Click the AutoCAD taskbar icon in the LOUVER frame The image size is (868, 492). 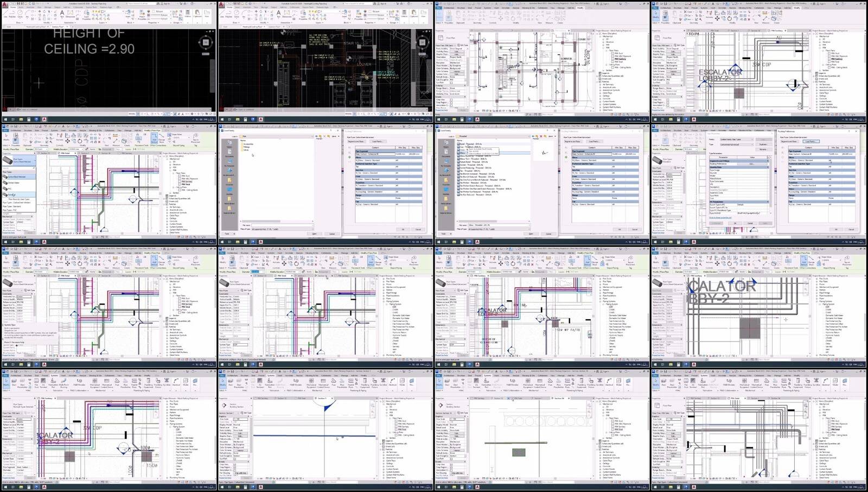point(261,119)
